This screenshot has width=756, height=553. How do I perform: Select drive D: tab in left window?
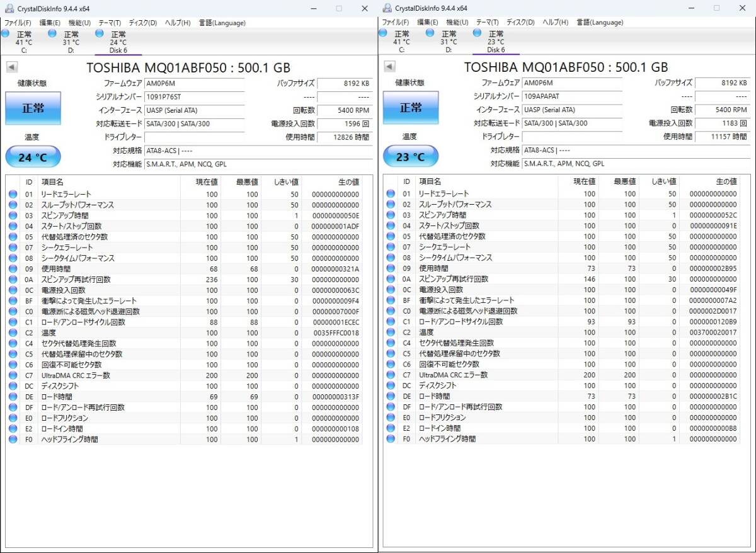point(71,42)
